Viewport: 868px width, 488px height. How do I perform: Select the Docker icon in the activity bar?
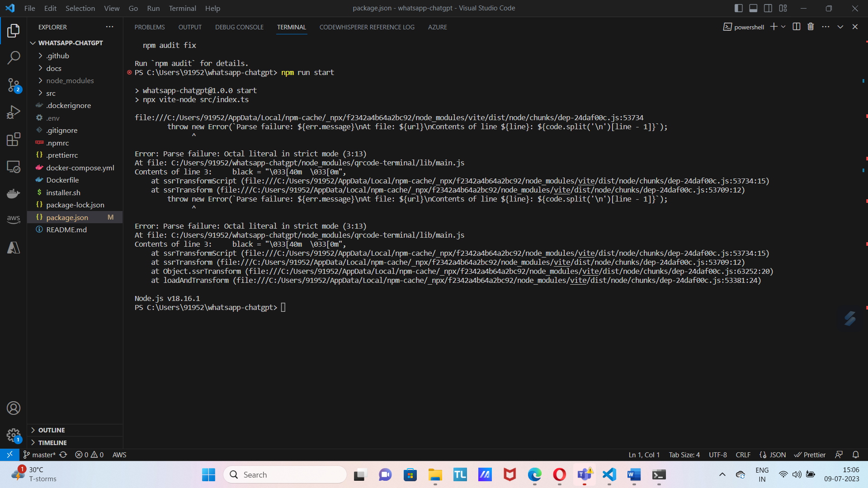click(x=13, y=193)
